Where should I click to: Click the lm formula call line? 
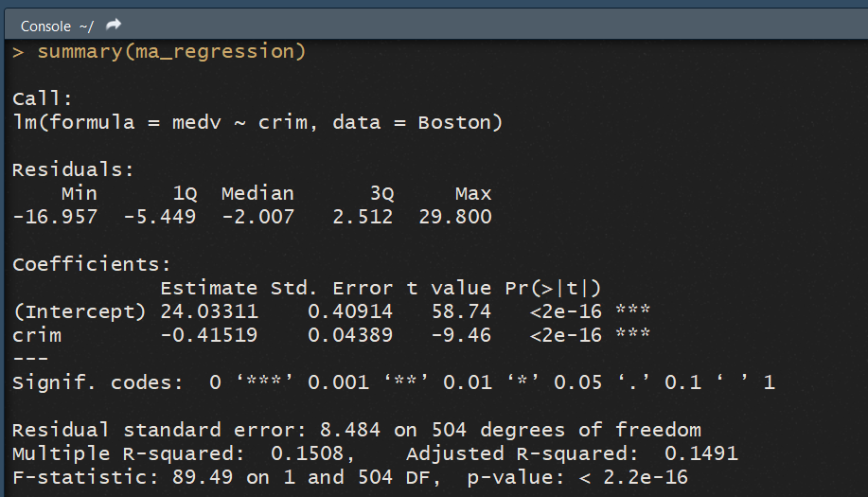pos(257,122)
